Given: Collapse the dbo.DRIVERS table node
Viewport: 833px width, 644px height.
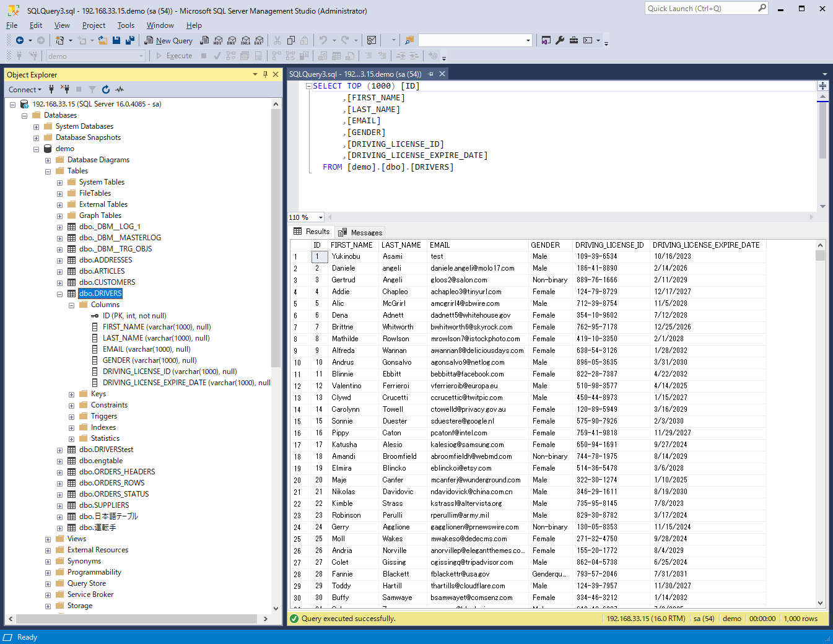Looking at the screenshot, I should [x=59, y=294].
